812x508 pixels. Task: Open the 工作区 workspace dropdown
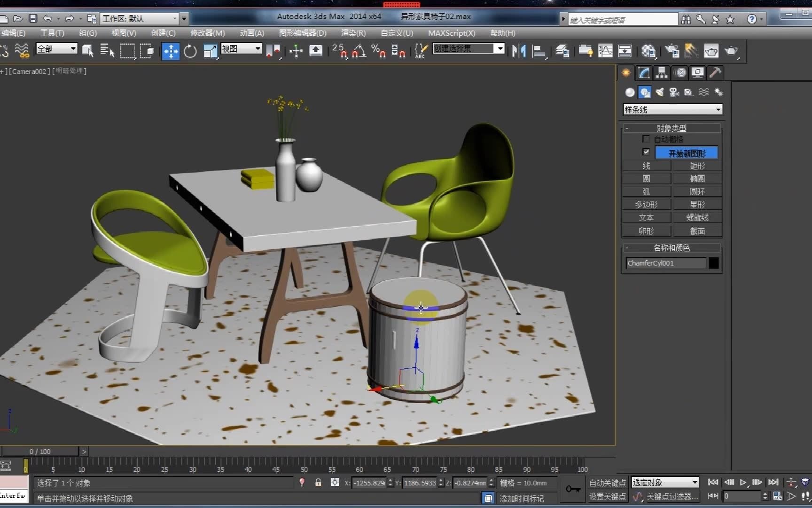[174, 18]
